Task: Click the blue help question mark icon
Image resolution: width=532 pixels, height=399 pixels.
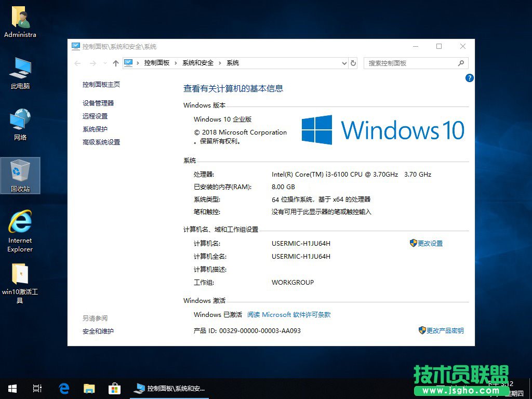Action: [470, 78]
